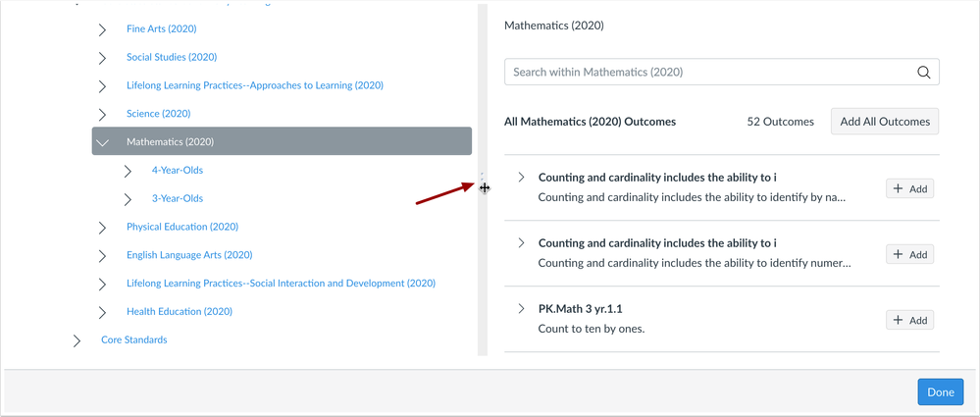Add the second Counting and cardinality outcome
Viewport: 980px width, 417px height.
(910, 254)
